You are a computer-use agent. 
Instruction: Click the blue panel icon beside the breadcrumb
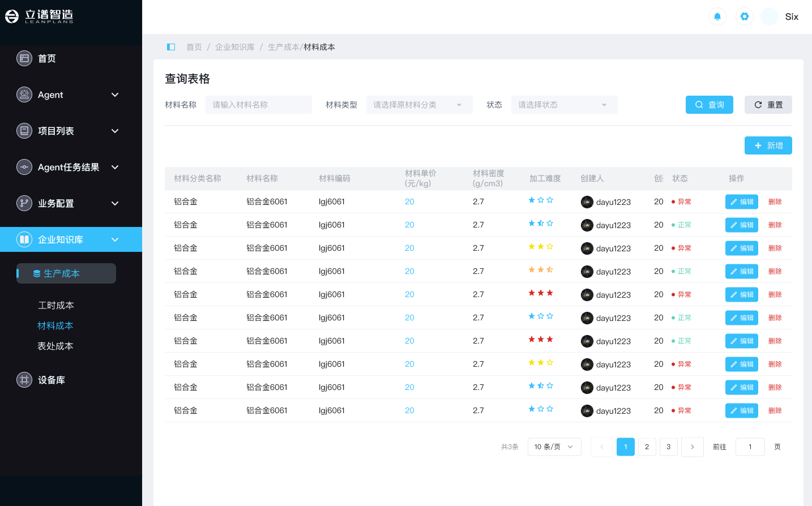[171, 46]
